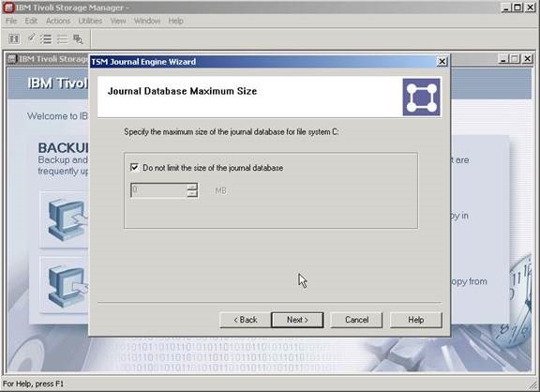Click the wizard's square node logo

[421, 98]
